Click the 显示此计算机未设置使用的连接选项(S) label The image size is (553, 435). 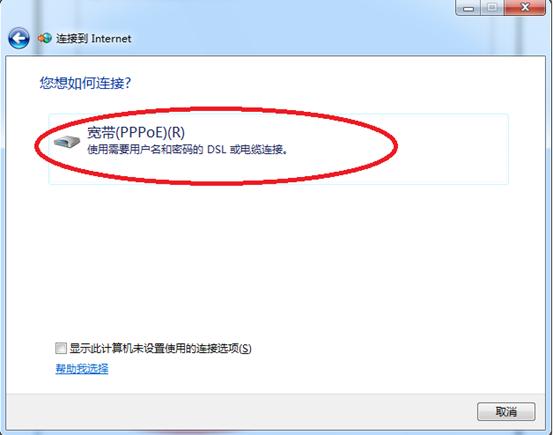(x=160, y=348)
